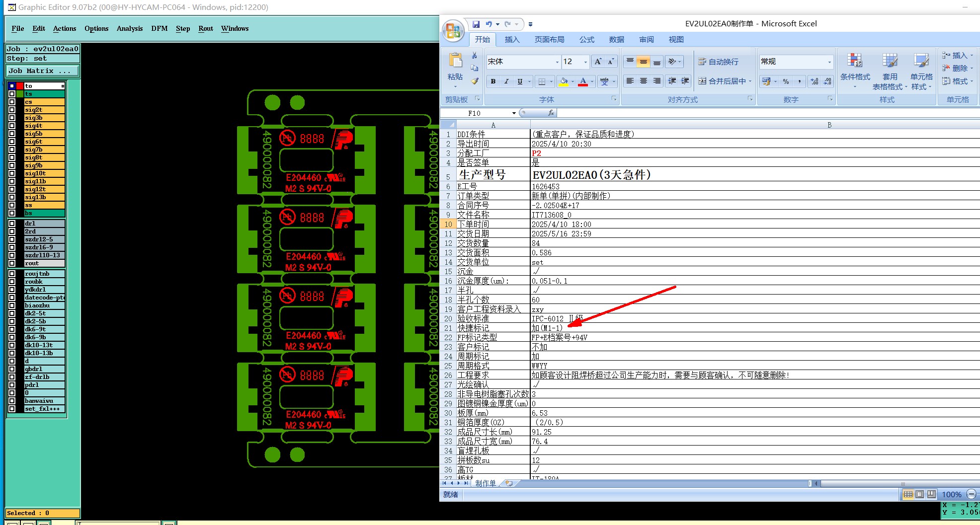Open the number format dropdown (常规)
The height and width of the screenshot is (525, 980).
[829, 62]
